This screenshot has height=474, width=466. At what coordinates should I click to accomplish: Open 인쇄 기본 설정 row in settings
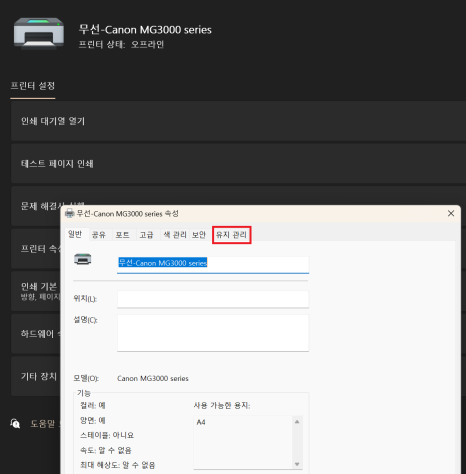point(36,291)
